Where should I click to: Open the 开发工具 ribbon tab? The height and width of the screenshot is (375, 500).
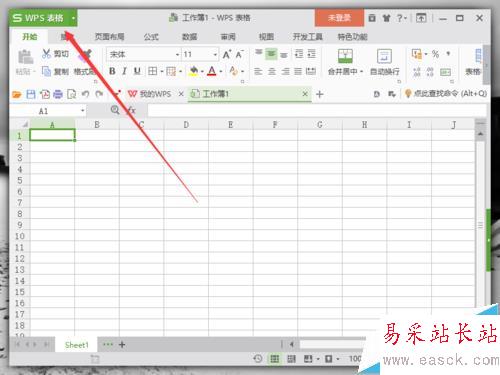click(307, 36)
